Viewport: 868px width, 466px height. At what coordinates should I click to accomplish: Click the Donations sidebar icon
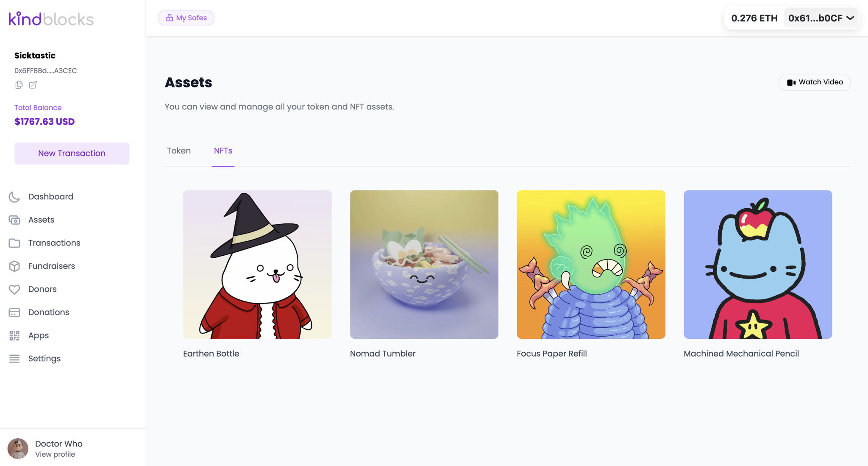coord(14,312)
